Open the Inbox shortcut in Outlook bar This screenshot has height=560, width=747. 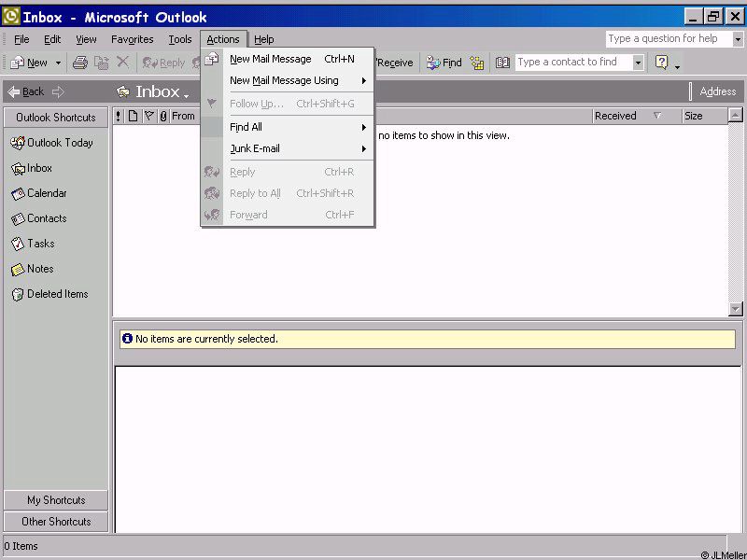tap(32, 168)
